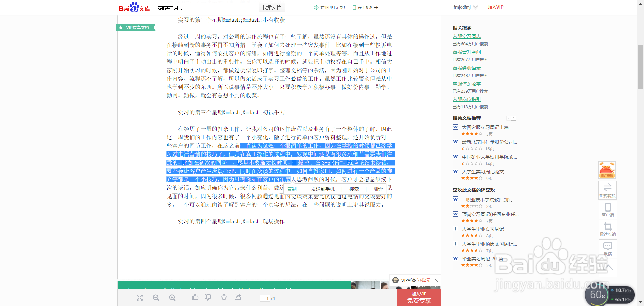Give the document a thumbs down

[x=208, y=297]
